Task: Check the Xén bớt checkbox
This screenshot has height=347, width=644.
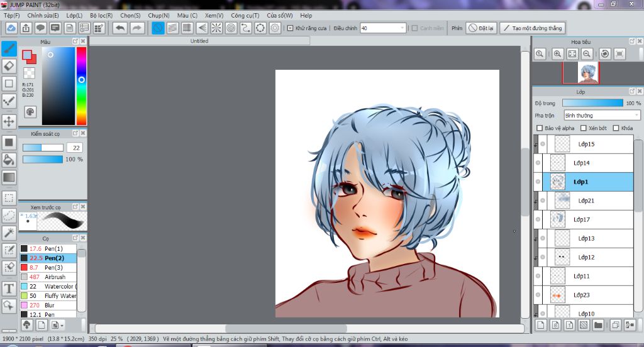Action: pos(583,128)
